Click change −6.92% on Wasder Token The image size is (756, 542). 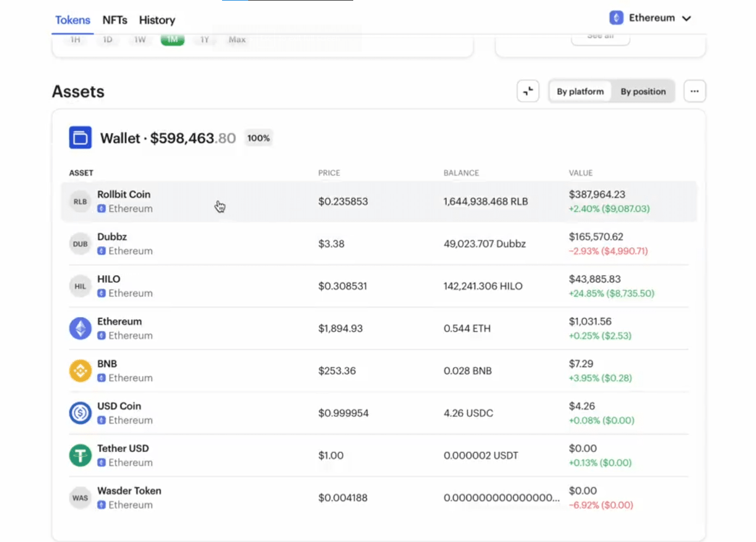click(x=601, y=505)
